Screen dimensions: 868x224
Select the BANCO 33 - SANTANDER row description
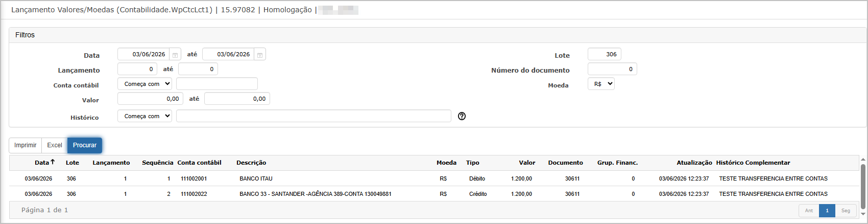[316, 194]
